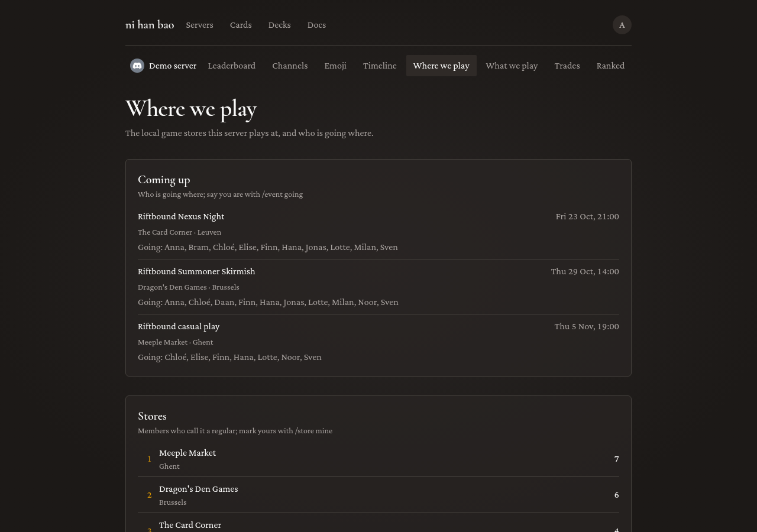This screenshot has width=757, height=532.
Task: Switch to the Ranked tab
Action: coord(610,66)
